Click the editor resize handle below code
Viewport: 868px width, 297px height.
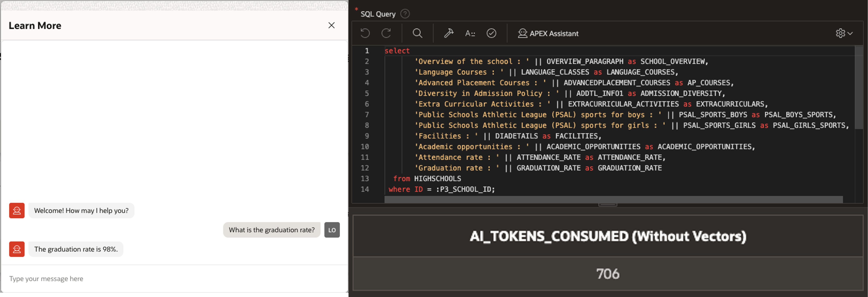(608, 205)
